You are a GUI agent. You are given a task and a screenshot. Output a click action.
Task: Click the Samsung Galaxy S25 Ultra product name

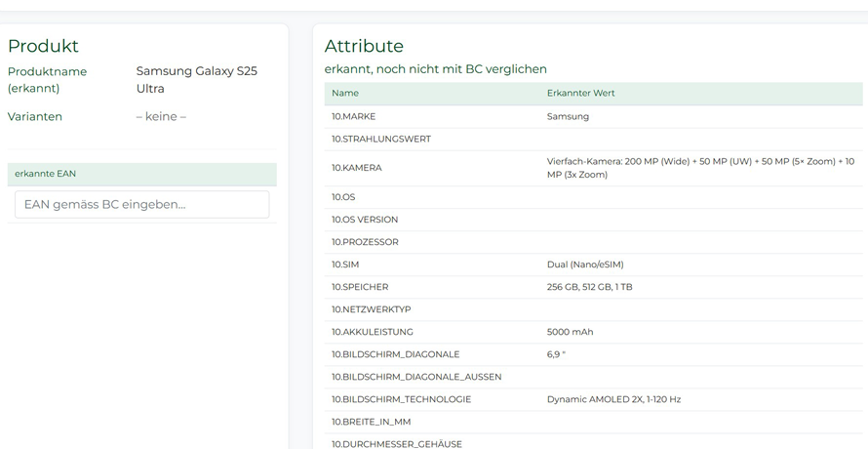196,80
